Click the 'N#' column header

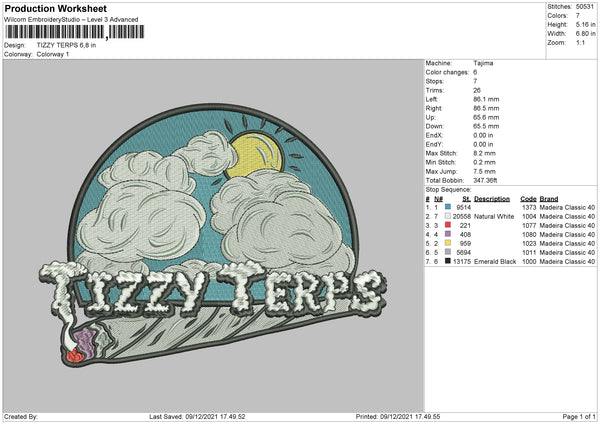click(438, 199)
